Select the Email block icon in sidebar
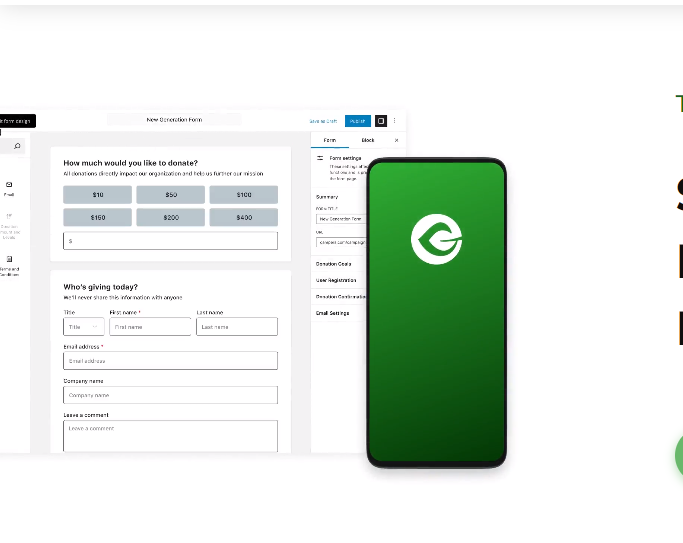Viewport: 683px width, 543px height. pyautogui.click(x=9, y=185)
